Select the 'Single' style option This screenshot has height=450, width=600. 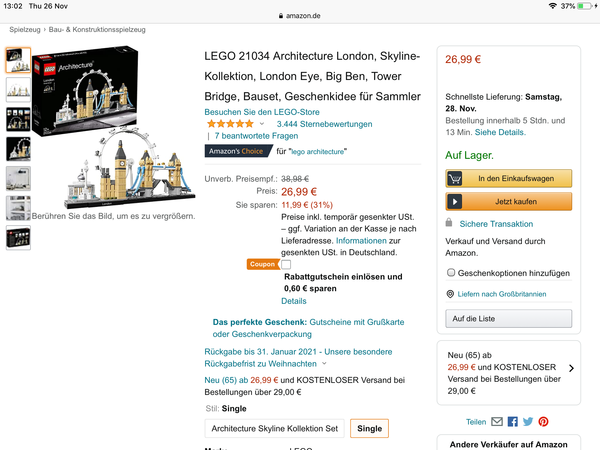point(369,428)
